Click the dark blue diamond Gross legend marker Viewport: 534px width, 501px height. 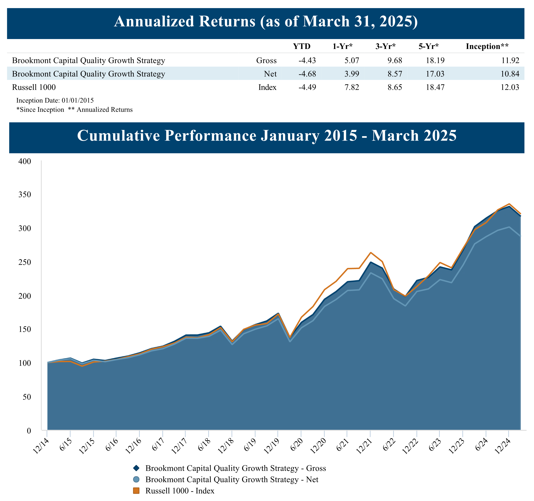[136, 468]
